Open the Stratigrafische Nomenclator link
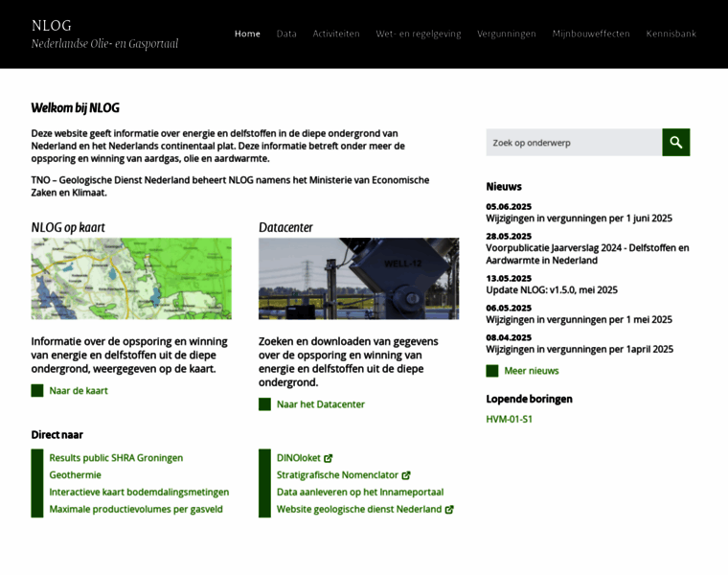Viewport: 728px width, 575px height. click(x=337, y=475)
